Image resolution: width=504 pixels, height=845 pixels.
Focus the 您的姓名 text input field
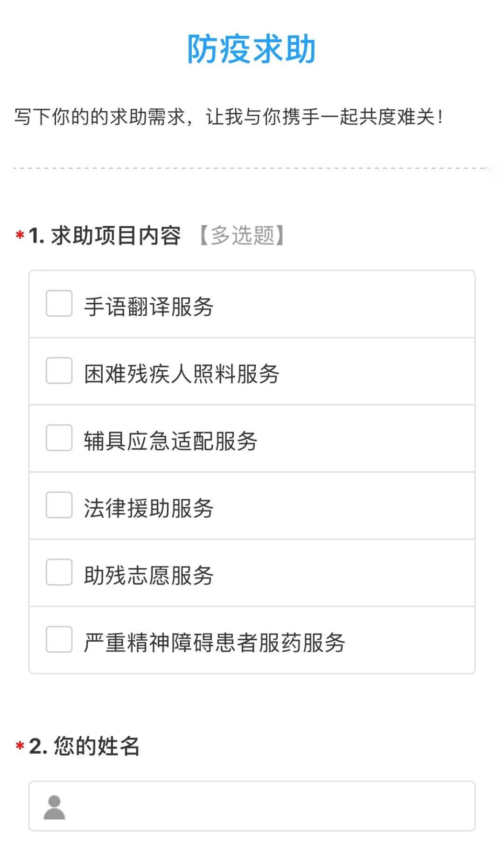coord(271,806)
